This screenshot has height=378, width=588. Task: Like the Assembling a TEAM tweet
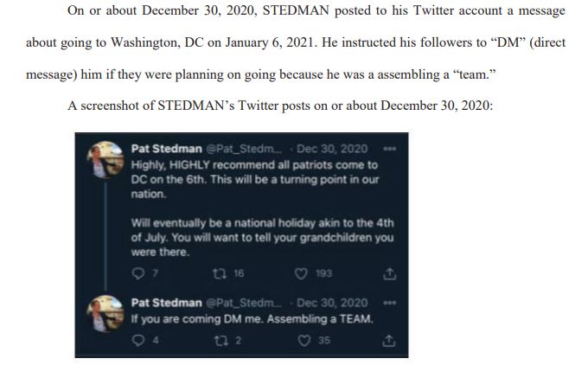tap(304, 341)
